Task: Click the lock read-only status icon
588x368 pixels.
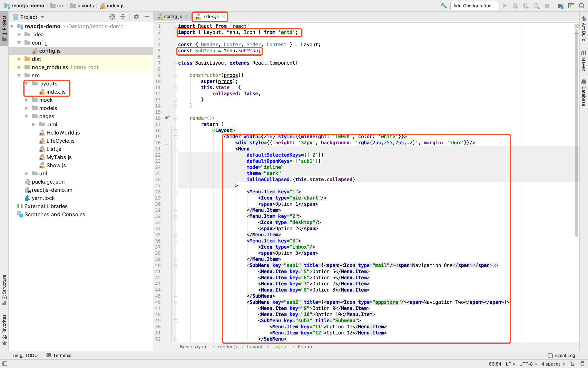Action: point(572,364)
